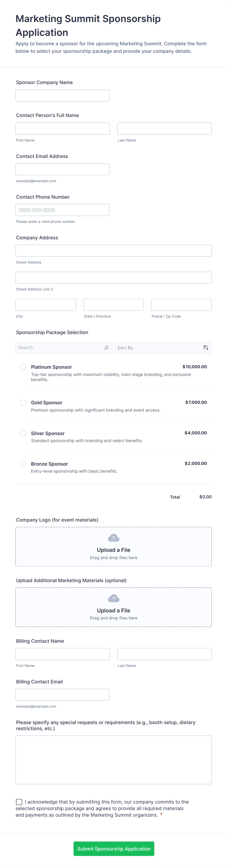The image size is (225, 868).
Task: Focus the contact person's First Name field
Action: [x=63, y=128]
